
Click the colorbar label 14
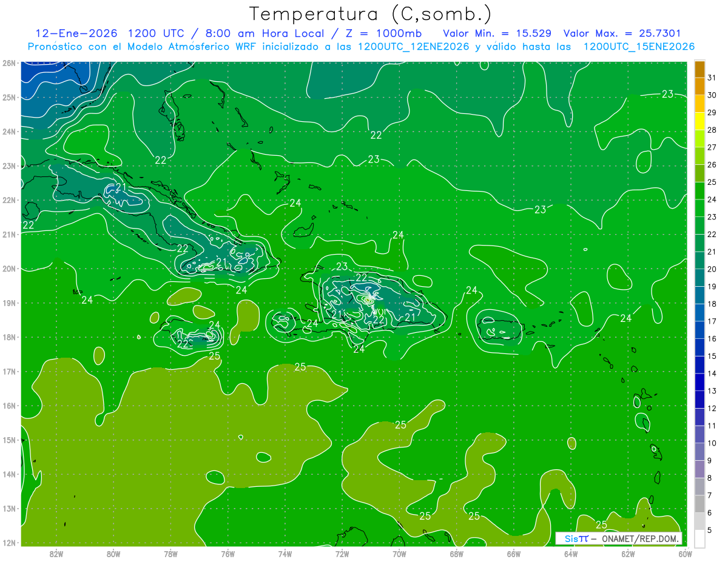(x=712, y=374)
